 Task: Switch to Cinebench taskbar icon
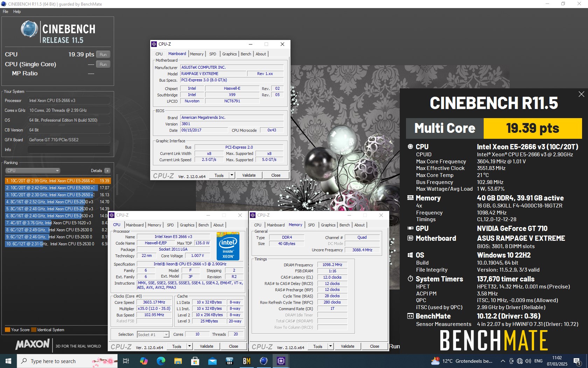[264, 361]
